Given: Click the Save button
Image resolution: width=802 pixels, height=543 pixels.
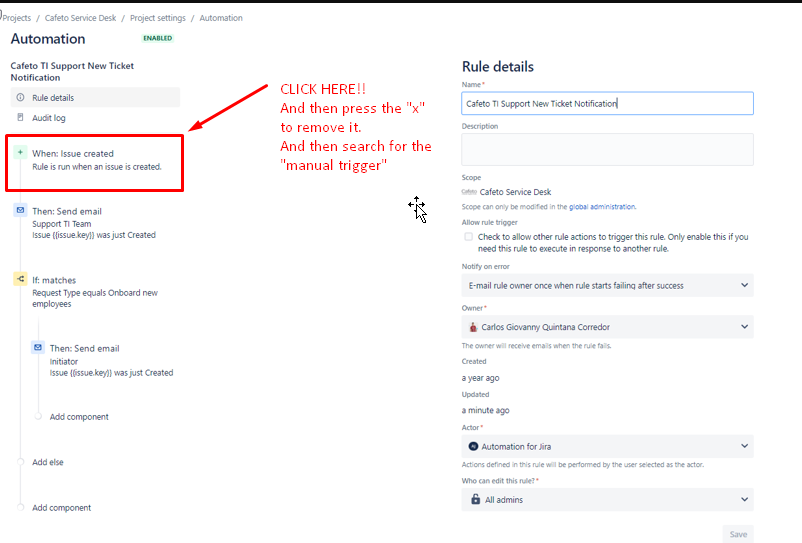Looking at the screenshot, I should click(x=738, y=534).
